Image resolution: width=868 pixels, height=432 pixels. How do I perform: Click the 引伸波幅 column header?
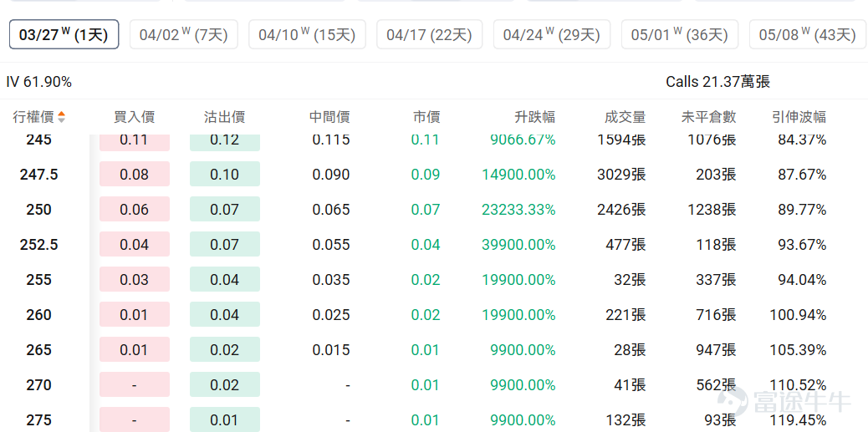[x=799, y=117]
